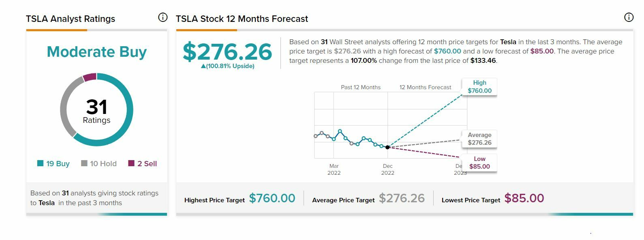Click the Moderate Buy consensus text

coord(96,52)
